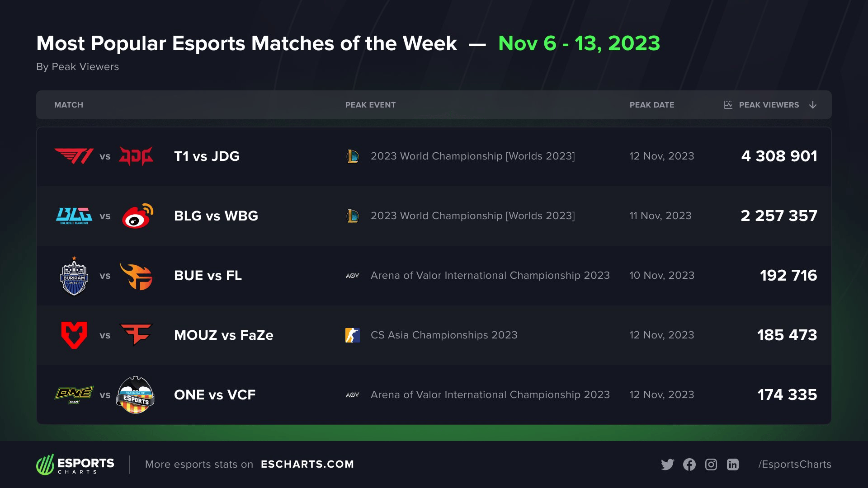868x488 pixels.
Task: Click the JDG team logo
Action: coord(136,156)
